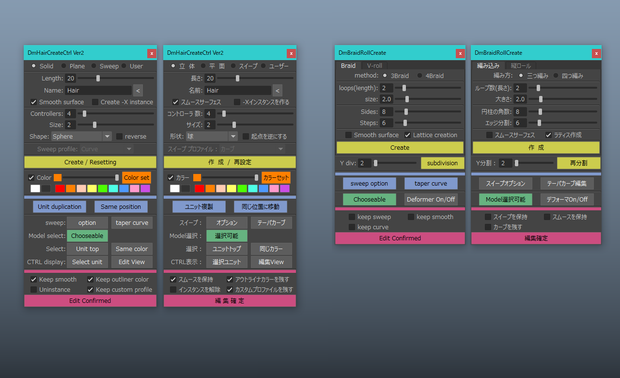Enable keep curve checkbox

click(x=352, y=227)
